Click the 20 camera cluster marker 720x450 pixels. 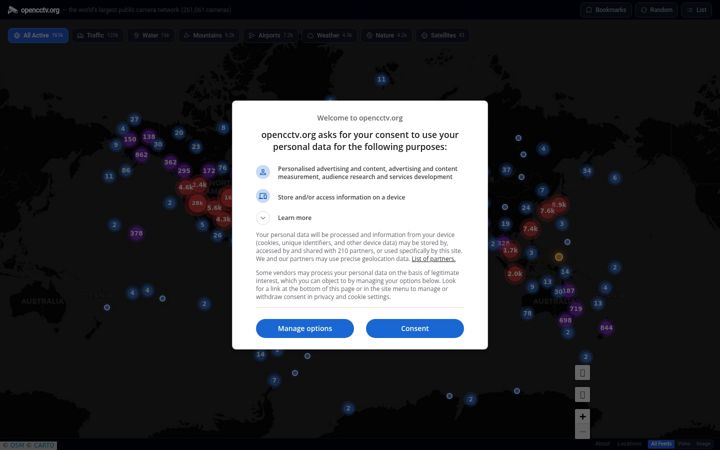[x=179, y=133]
